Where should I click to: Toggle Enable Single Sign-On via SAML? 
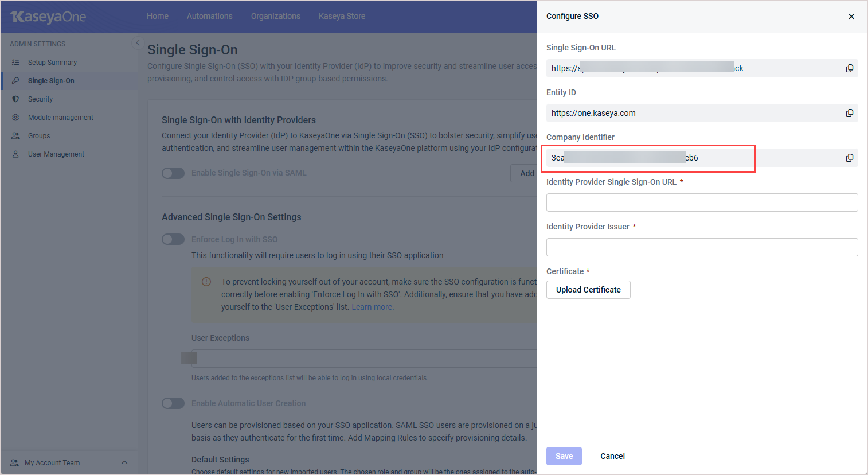click(173, 173)
